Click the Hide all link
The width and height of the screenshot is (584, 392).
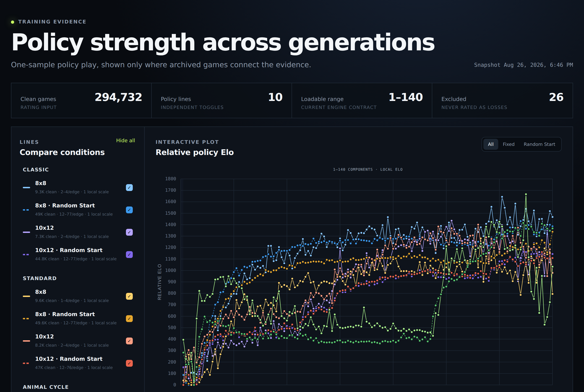click(x=125, y=140)
